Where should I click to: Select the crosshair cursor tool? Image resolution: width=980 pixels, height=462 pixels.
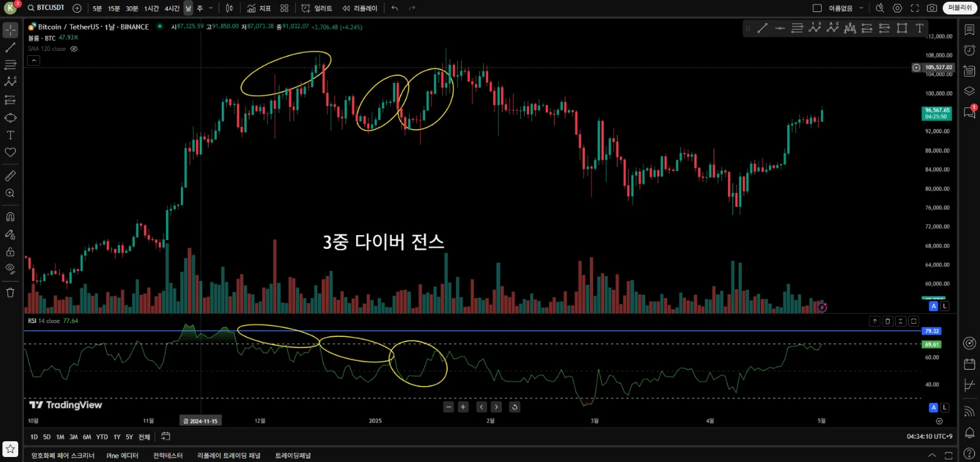(11, 30)
